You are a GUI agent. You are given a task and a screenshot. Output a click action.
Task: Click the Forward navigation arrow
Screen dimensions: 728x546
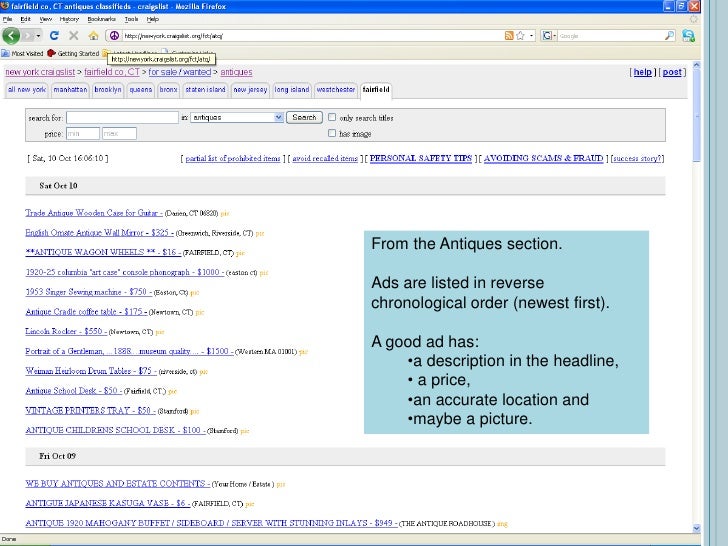[28, 35]
